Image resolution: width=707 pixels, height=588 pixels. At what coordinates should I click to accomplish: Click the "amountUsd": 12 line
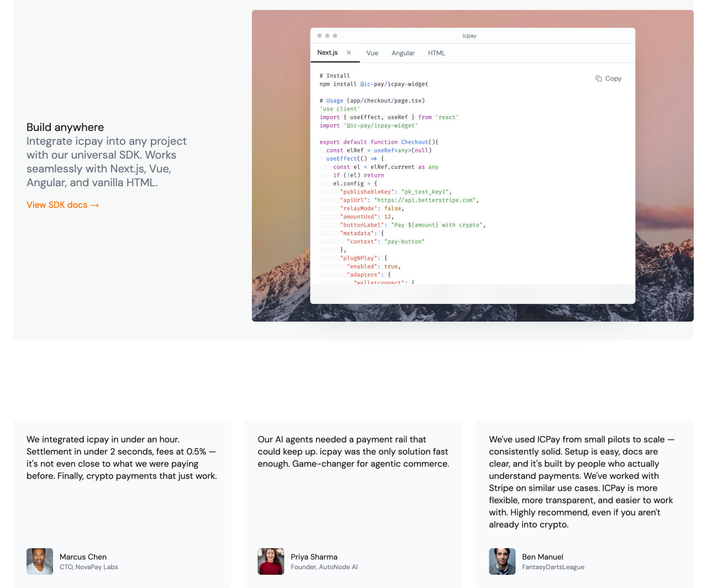click(x=367, y=217)
